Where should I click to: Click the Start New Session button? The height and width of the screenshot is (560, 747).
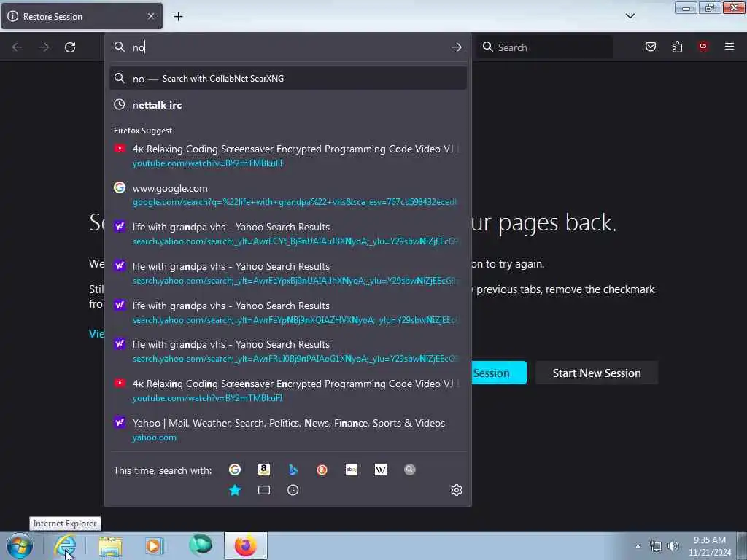[597, 373]
